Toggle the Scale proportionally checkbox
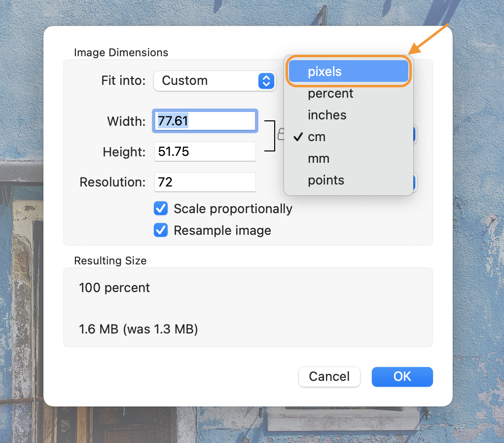The height and width of the screenshot is (443, 504). pyautogui.click(x=161, y=209)
